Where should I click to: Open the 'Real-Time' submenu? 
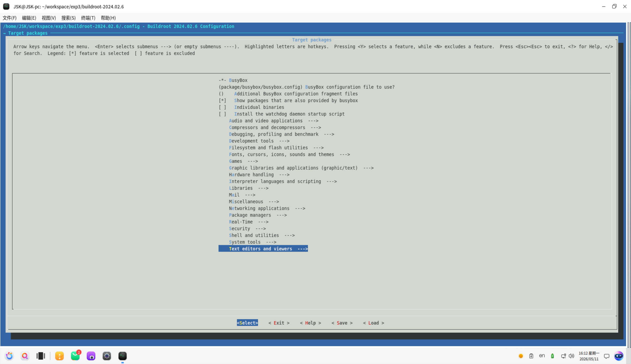pos(249,222)
